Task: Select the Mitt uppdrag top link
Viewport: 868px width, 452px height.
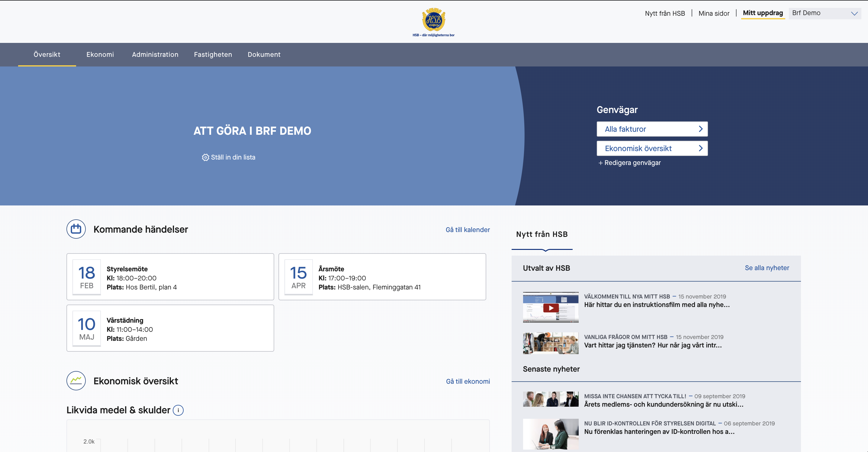Action: pos(763,13)
